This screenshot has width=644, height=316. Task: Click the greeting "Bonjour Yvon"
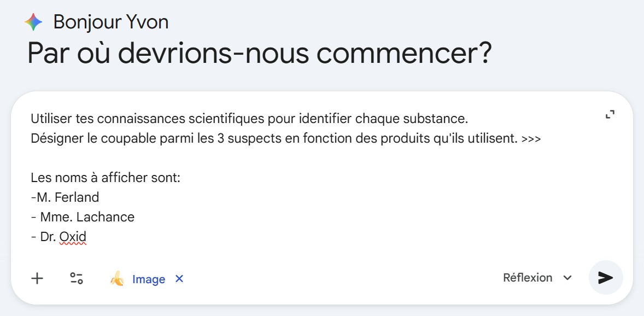pos(109,22)
